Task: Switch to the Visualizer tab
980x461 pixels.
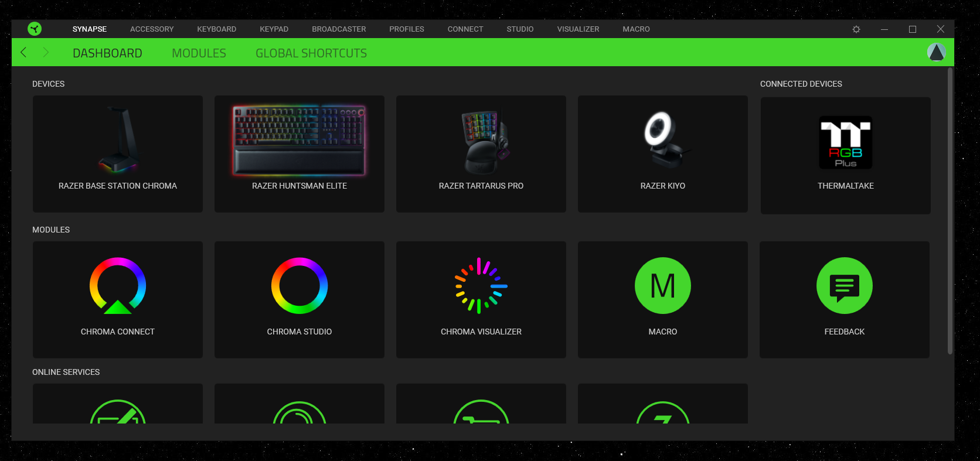Action: click(x=579, y=29)
